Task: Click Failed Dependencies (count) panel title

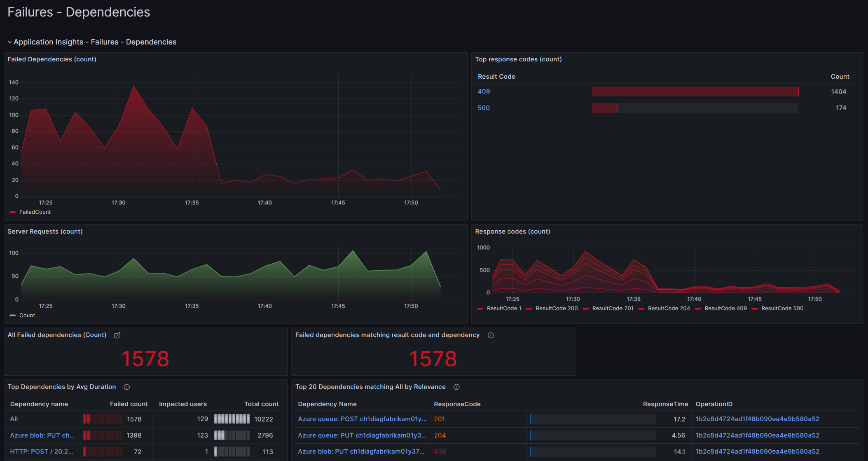Action: pyautogui.click(x=52, y=59)
